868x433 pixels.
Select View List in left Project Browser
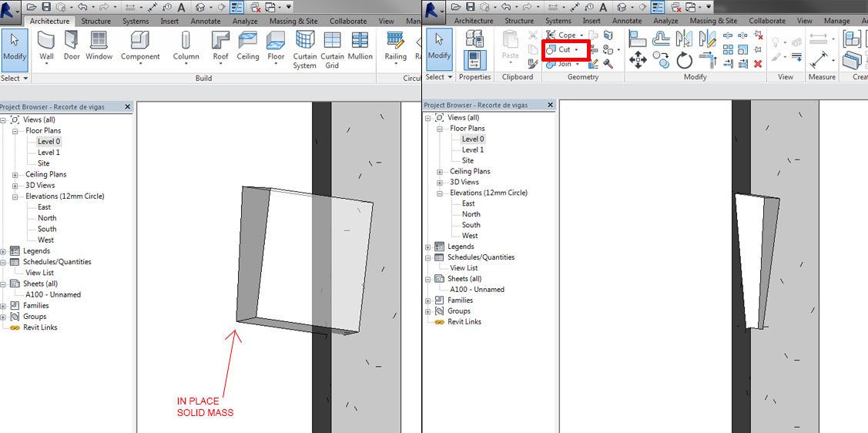pos(40,273)
